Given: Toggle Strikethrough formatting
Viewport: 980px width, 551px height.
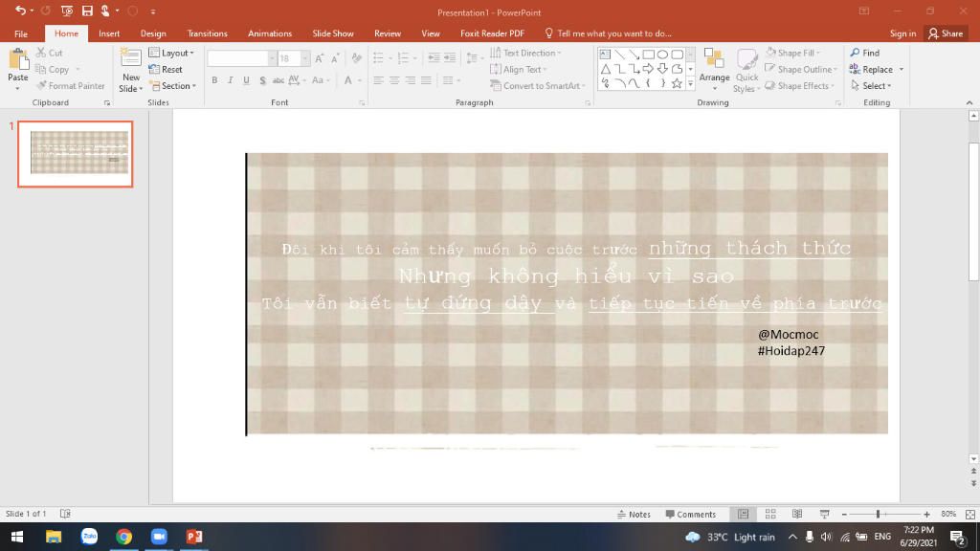Looking at the screenshot, I should [x=278, y=80].
